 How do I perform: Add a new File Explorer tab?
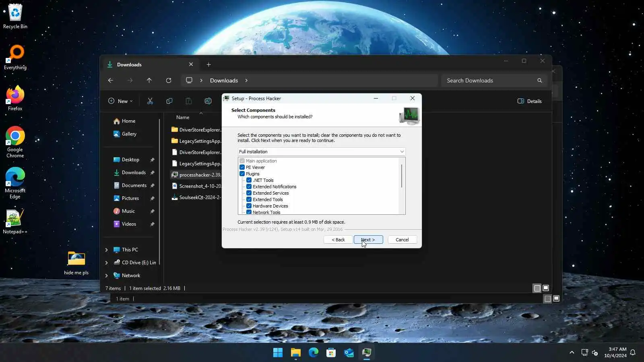(x=208, y=64)
